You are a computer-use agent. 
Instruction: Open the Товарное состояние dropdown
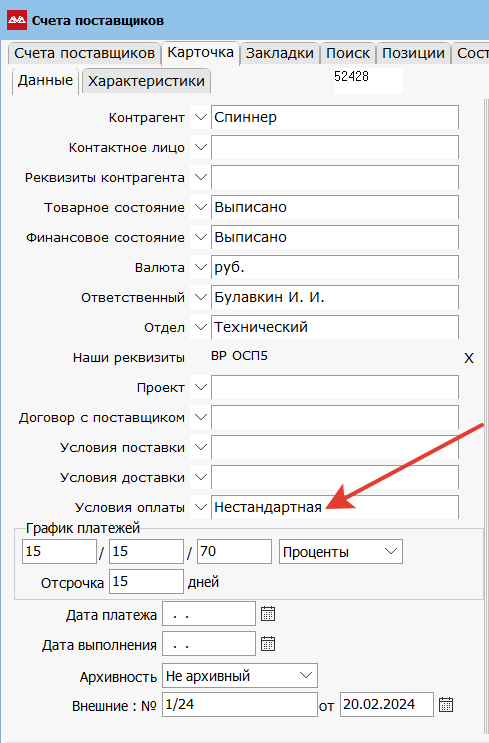coord(200,207)
